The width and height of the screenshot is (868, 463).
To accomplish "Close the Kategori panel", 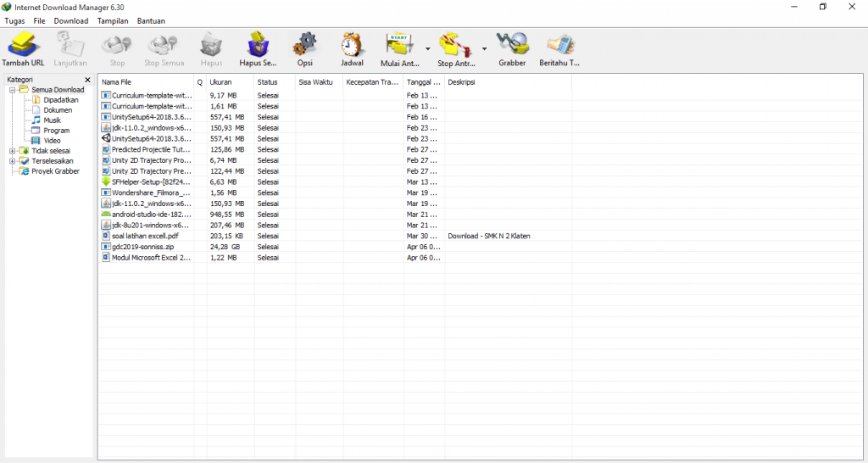I will pos(87,80).
